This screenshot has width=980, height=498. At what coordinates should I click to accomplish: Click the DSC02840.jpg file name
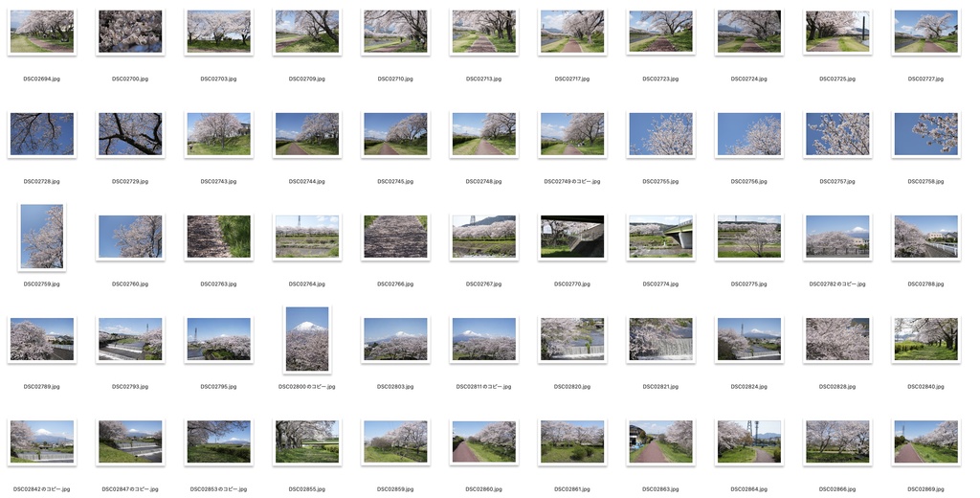(926, 387)
